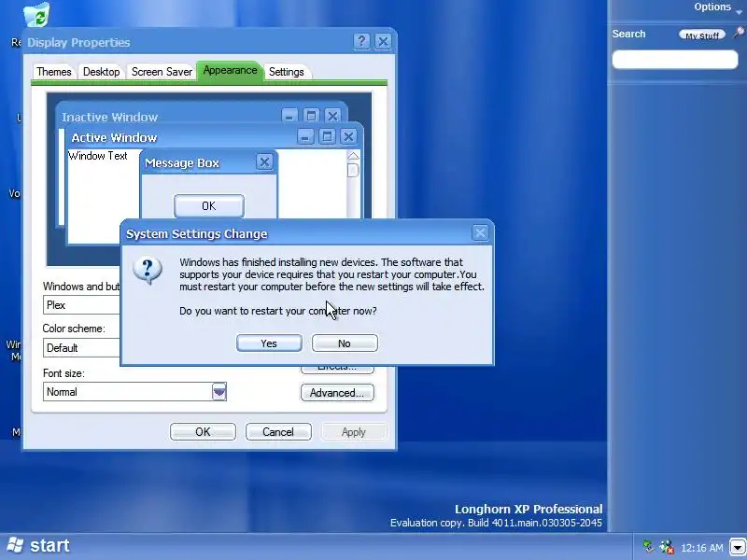
Task: Click the preview Message Box close icon
Action: [264, 161]
